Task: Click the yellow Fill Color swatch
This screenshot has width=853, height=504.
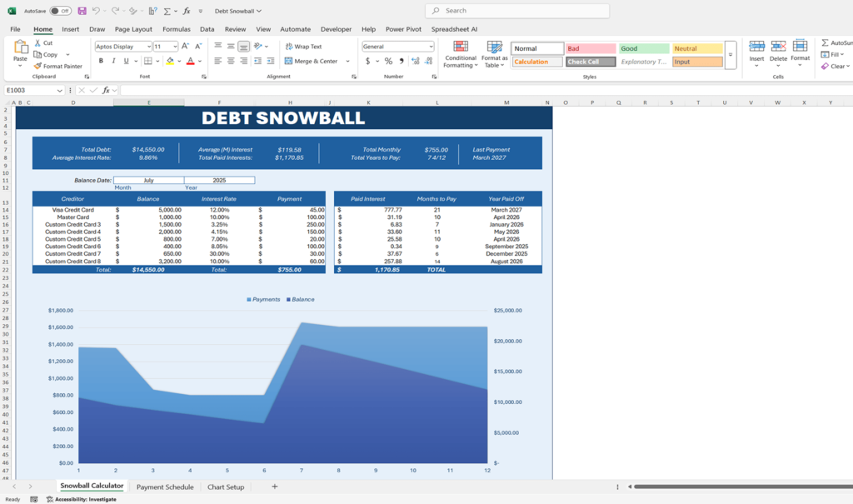Action: [x=170, y=61]
